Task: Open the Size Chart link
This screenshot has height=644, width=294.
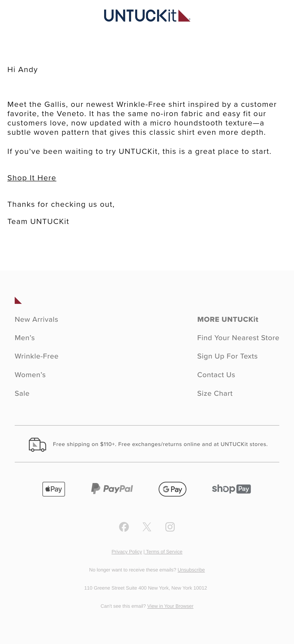Action: (215, 393)
